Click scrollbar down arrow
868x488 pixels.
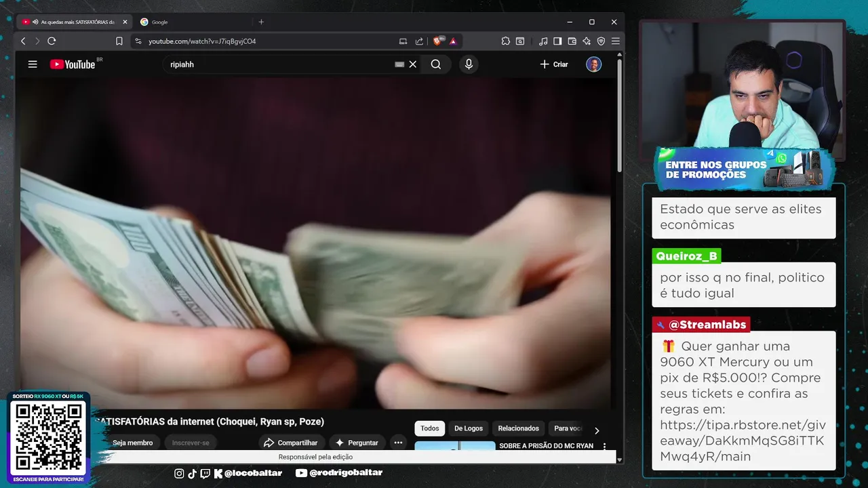619,460
